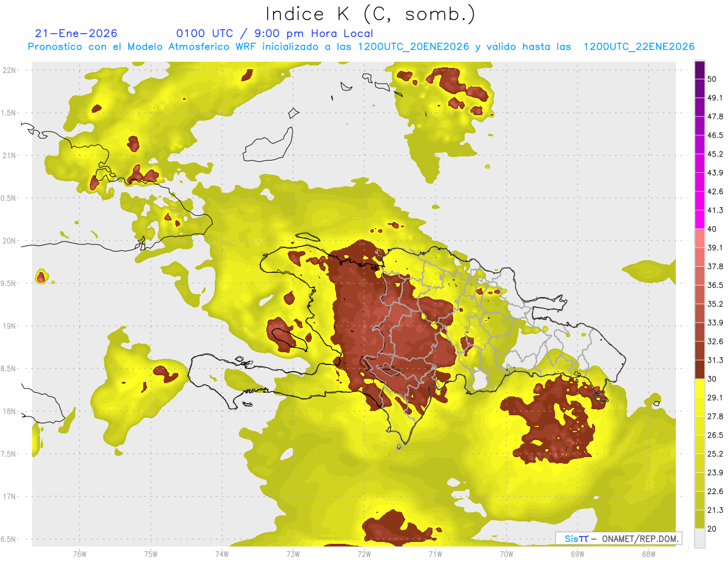Click the color scale label '42.6'
Screen dimensions: 728x562
point(715,192)
